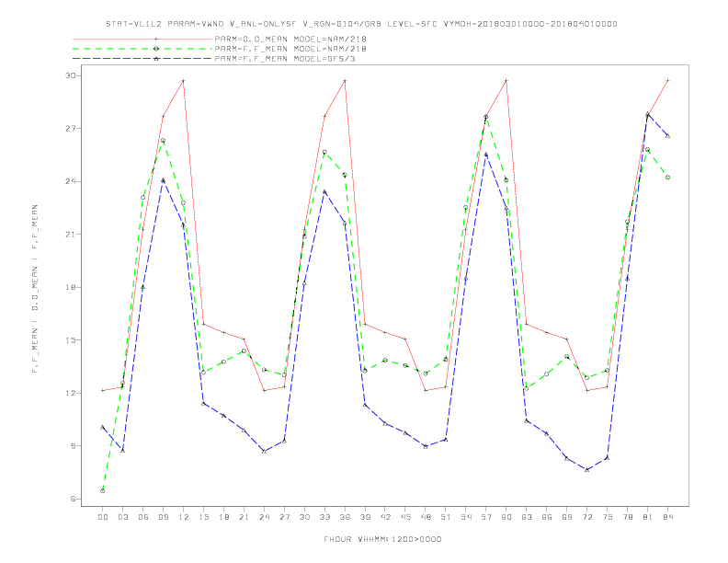Select blue legend entry PARM=F.F_MEAN MODEL=GFS/3
The height and width of the screenshot is (563, 728).
(x=285, y=59)
